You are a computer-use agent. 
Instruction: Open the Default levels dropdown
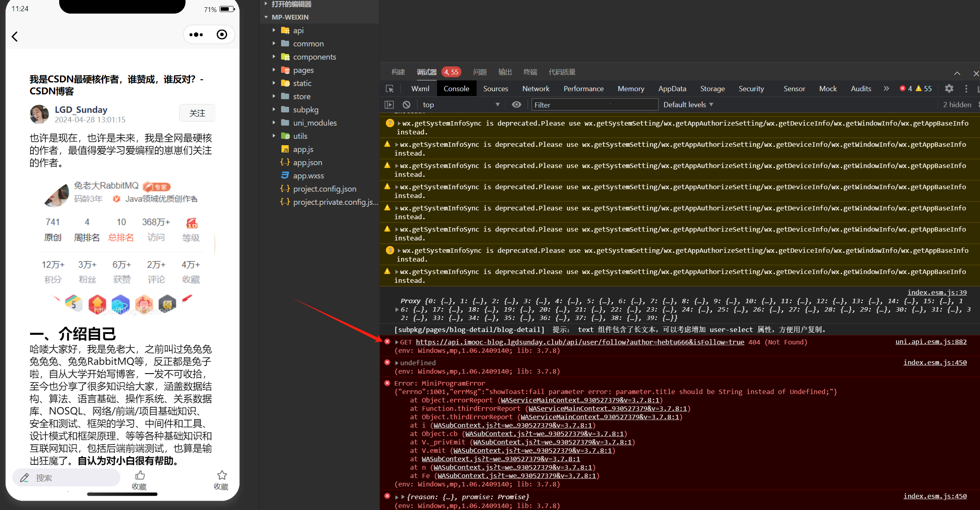(x=688, y=105)
